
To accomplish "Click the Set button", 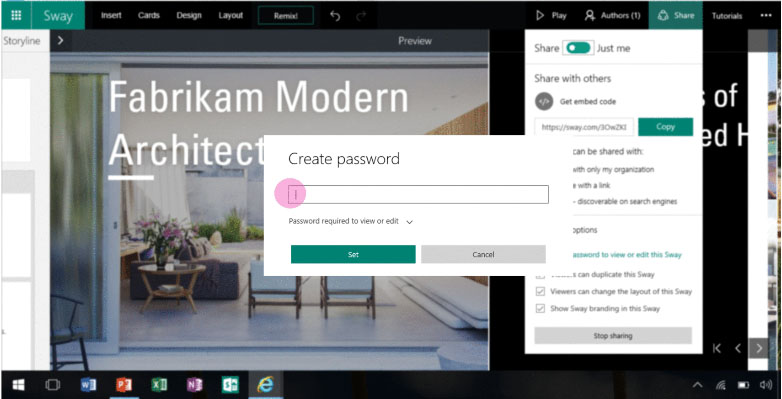I will coord(353,254).
